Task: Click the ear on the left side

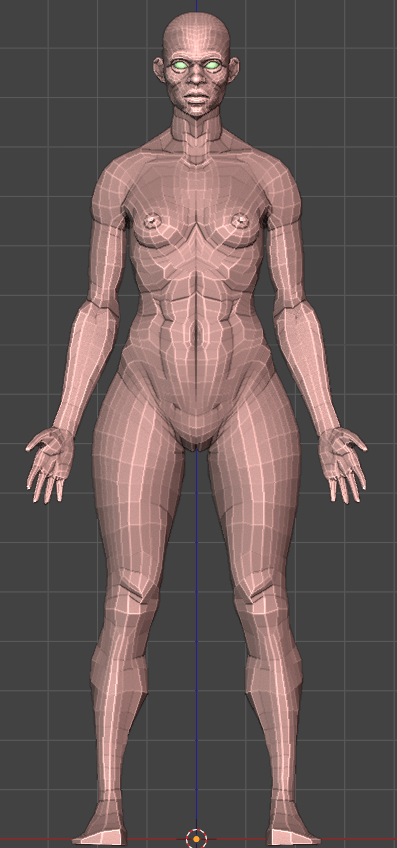Action: (159, 69)
